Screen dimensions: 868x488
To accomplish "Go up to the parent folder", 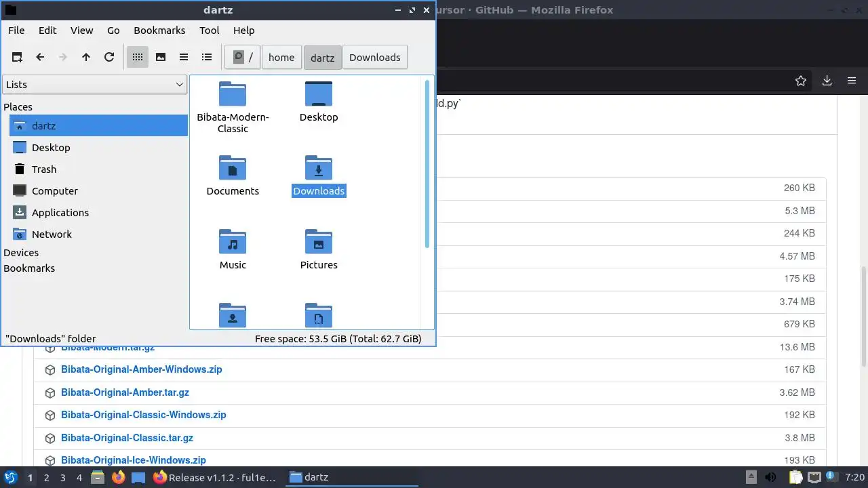I will [86, 57].
